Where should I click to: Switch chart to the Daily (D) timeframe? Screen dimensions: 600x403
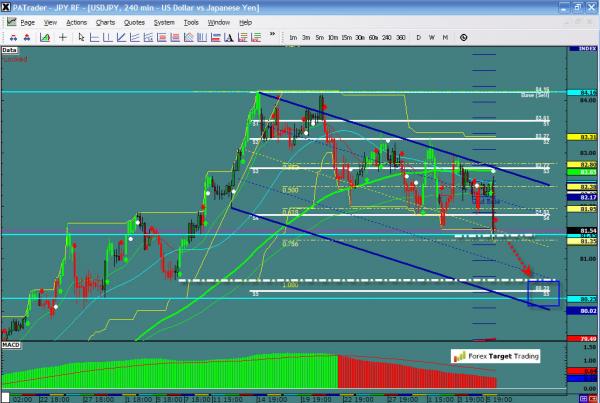point(418,37)
